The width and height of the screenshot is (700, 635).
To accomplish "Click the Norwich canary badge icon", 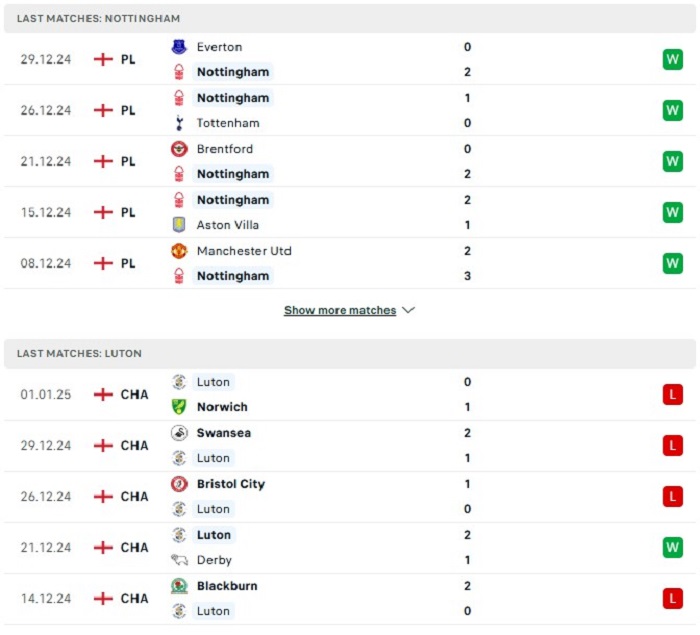I will (x=179, y=407).
